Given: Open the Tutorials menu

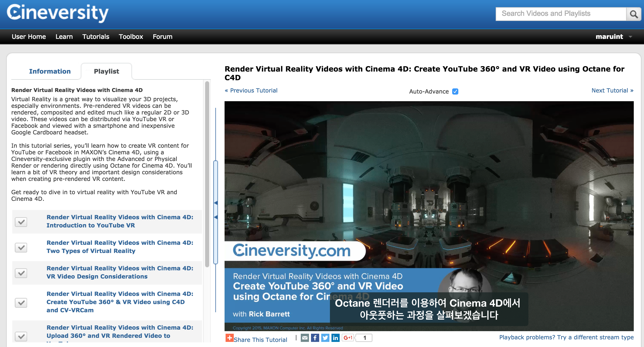Looking at the screenshot, I should (x=96, y=37).
